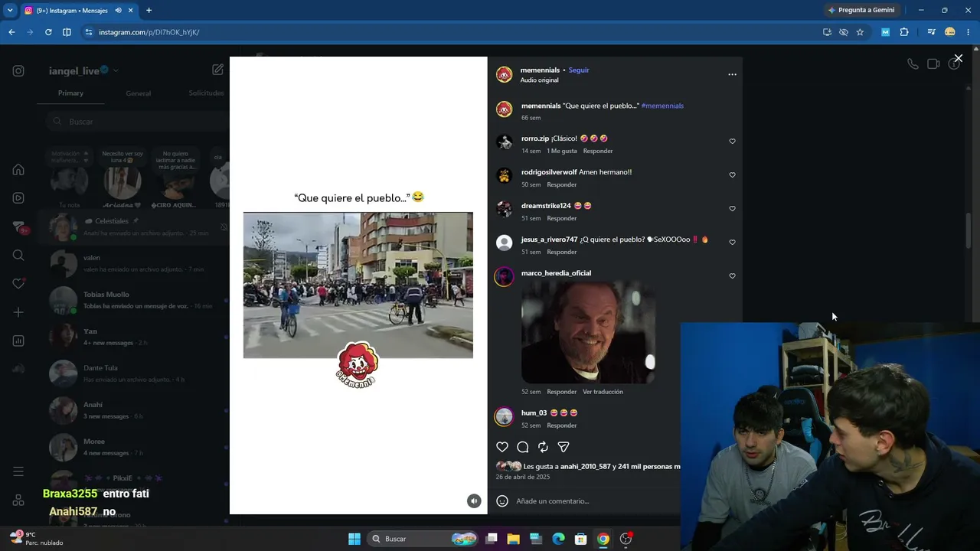The width and height of the screenshot is (980, 551).
Task: Like dreamstrike124's comment
Action: tap(732, 209)
